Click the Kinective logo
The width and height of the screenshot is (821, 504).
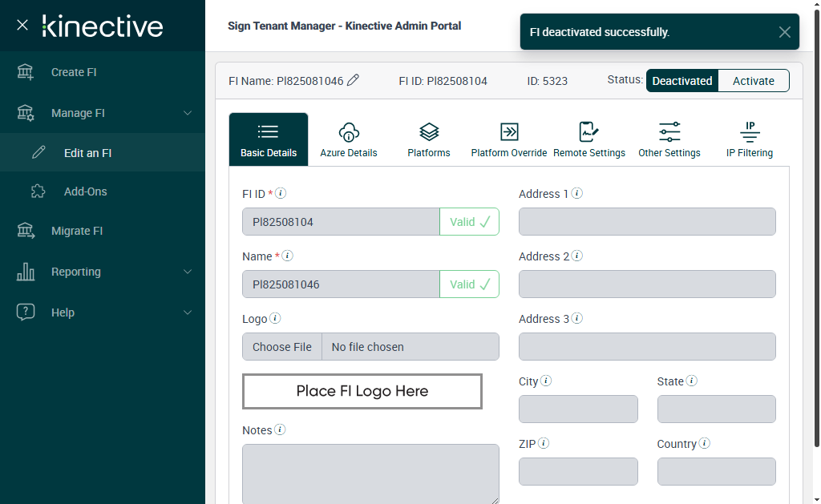pos(103,26)
